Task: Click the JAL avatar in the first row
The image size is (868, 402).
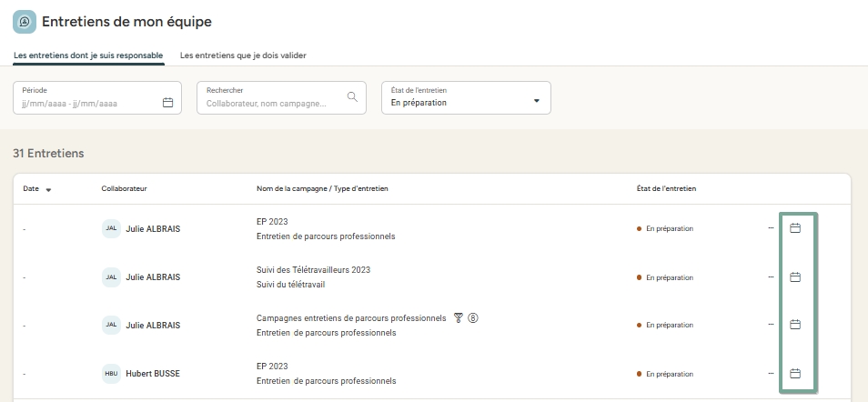Action: [x=111, y=229]
